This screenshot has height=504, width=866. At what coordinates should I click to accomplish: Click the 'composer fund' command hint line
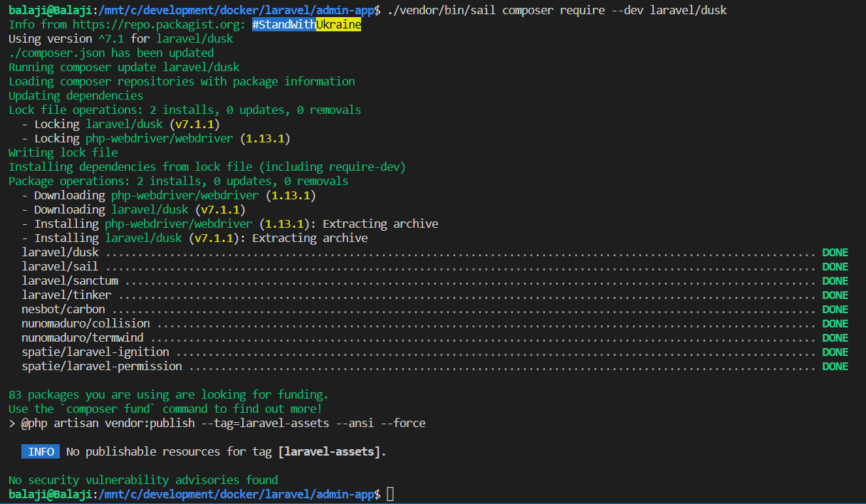[165, 409]
